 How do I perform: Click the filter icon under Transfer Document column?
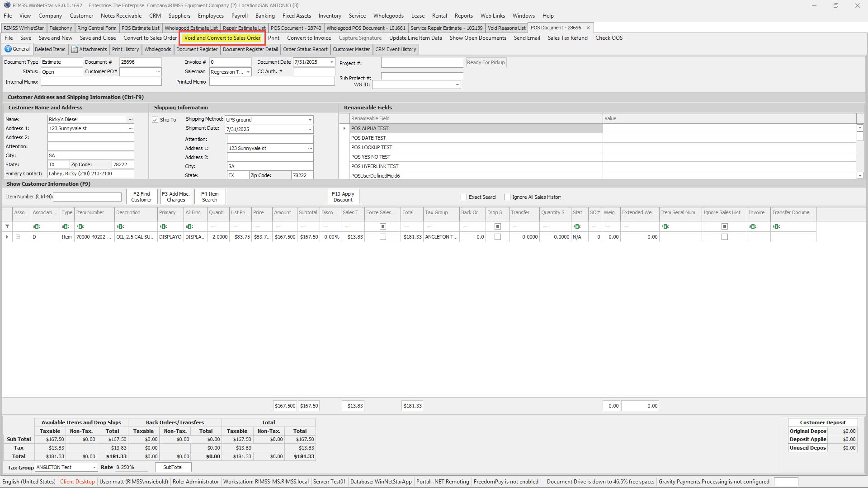coord(776,226)
